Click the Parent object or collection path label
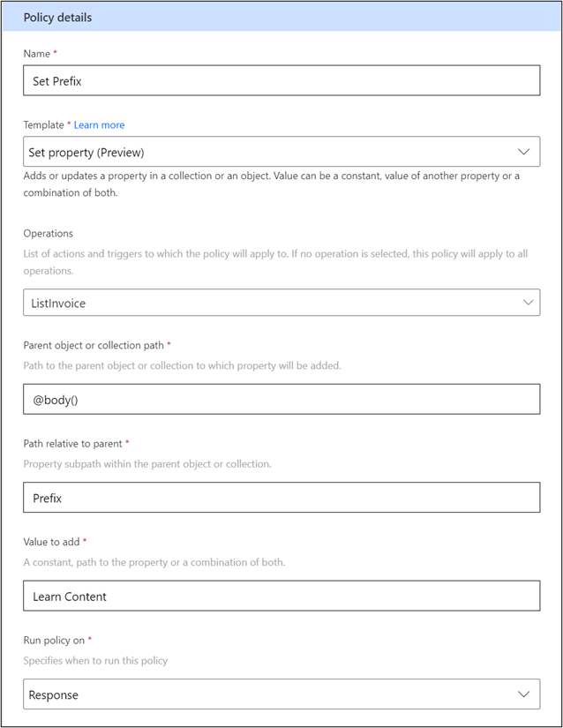Viewport: 563px width, 728px height. [x=94, y=345]
